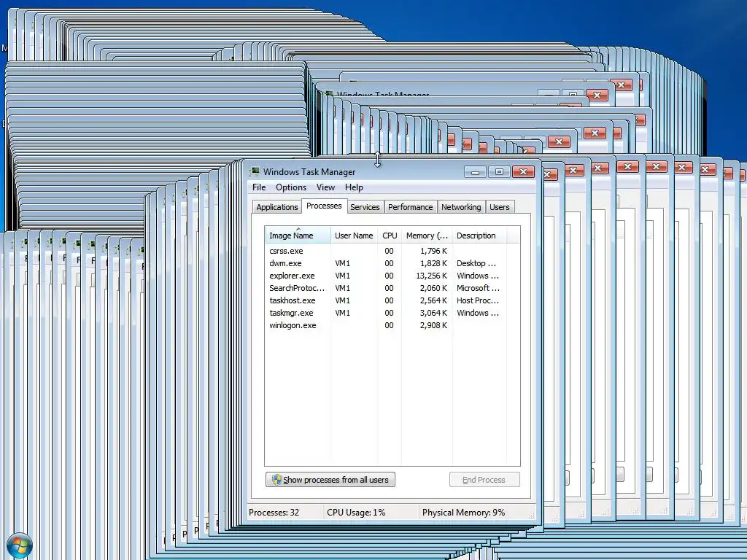The height and width of the screenshot is (560, 747).
Task: Open the Help menu
Action: point(354,187)
